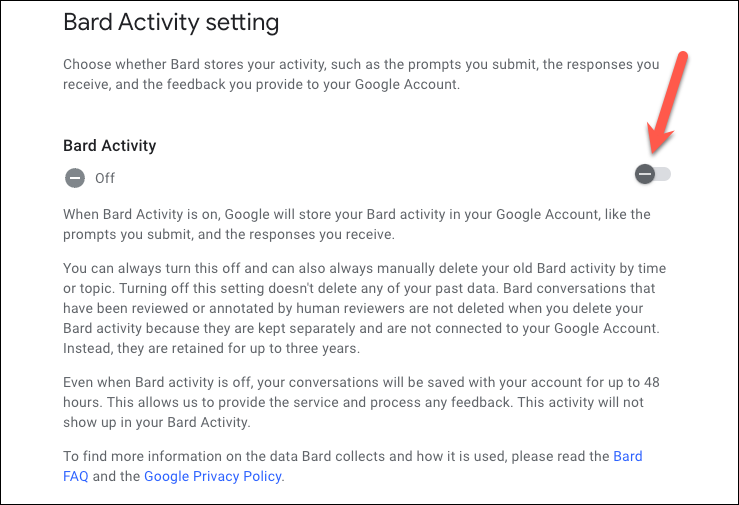Click the bold "Bard Activity" subheading
Screen dimensions: 739x505
click(x=109, y=146)
